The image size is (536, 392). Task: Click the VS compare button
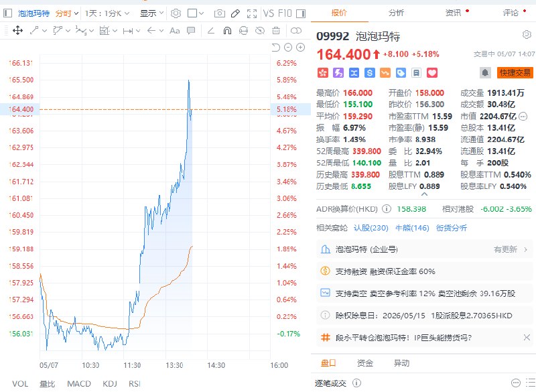[x=269, y=13]
